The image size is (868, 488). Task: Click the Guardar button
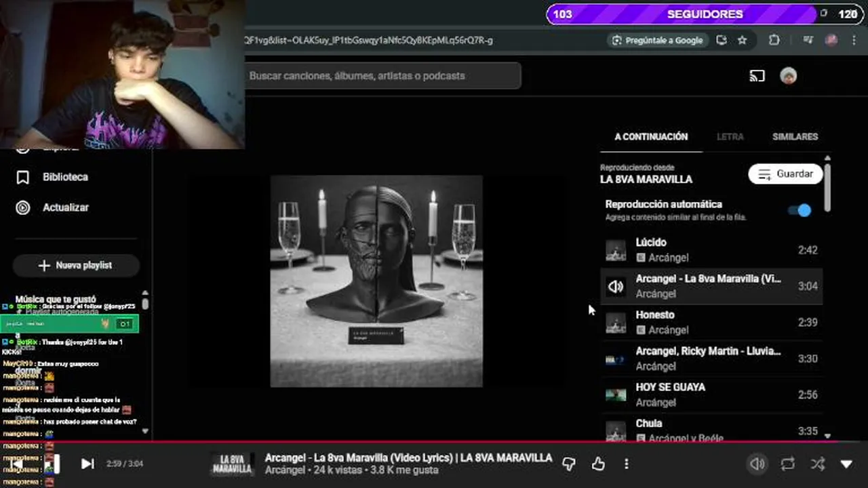coord(785,174)
